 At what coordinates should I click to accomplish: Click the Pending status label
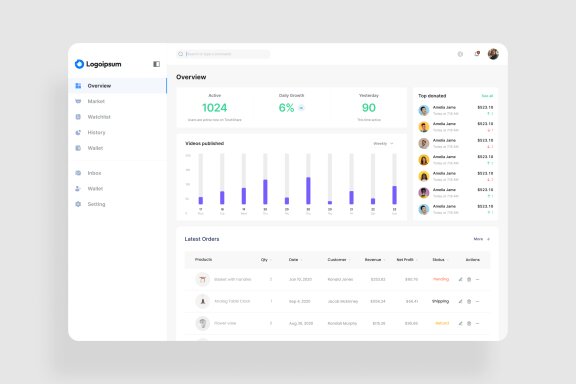441,279
